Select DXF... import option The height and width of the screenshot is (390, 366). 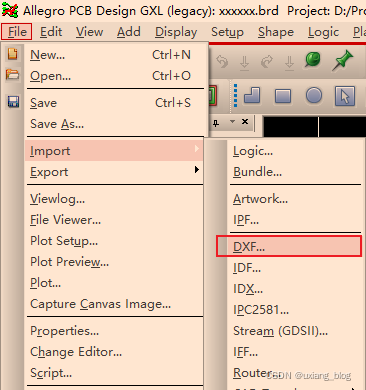289,246
